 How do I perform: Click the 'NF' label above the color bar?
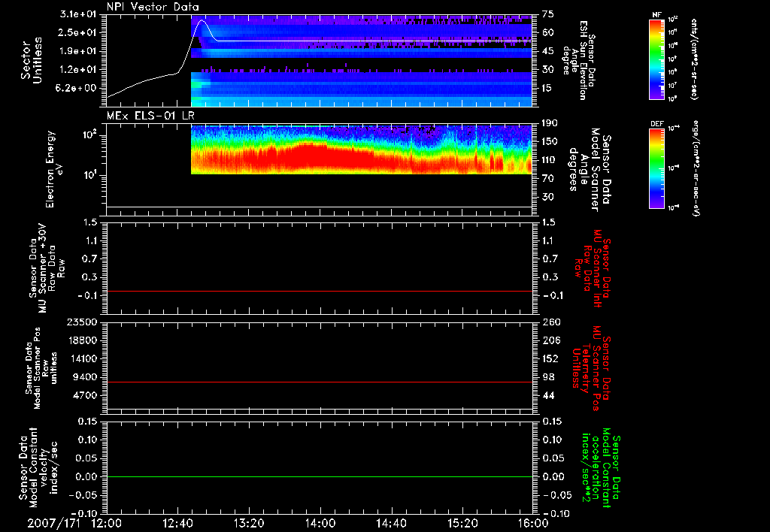point(656,15)
